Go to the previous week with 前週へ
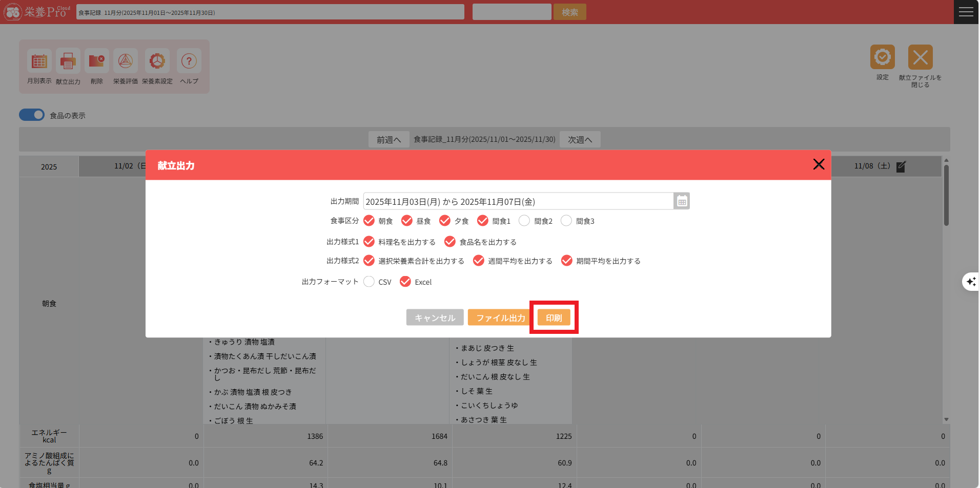This screenshot has width=980, height=488. (x=389, y=139)
